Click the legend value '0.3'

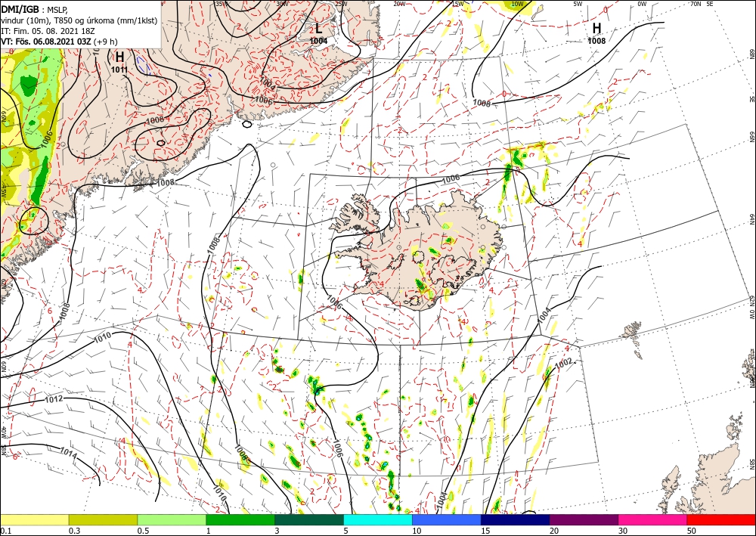(74, 531)
